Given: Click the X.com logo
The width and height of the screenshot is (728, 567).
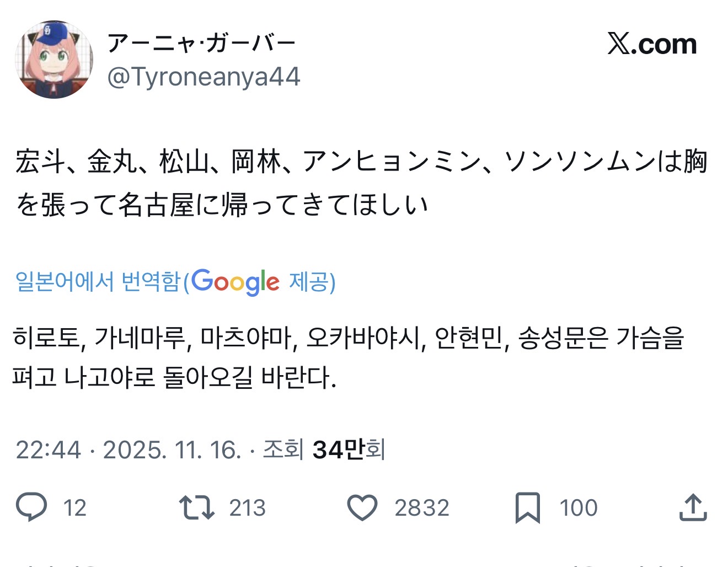Looking at the screenshot, I should [x=652, y=44].
